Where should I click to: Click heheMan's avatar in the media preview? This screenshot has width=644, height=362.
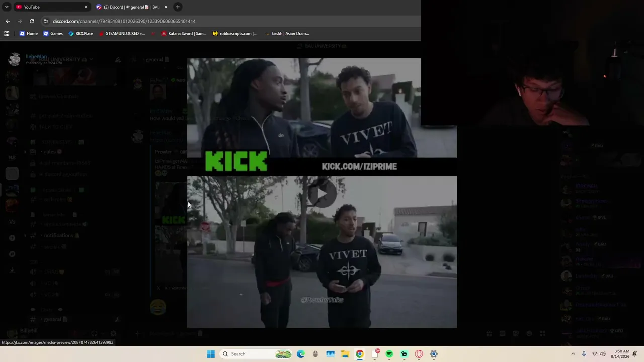15,59
